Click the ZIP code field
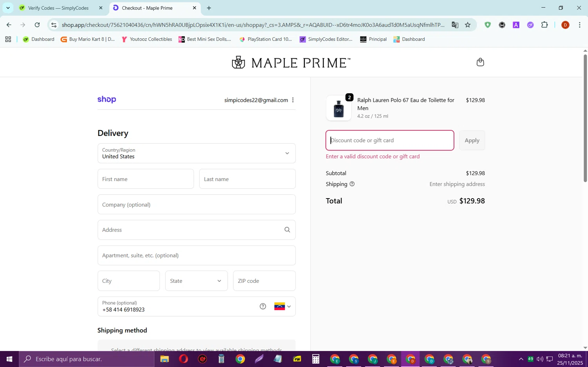Image resolution: width=588 pixels, height=367 pixels. pos(264,281)
